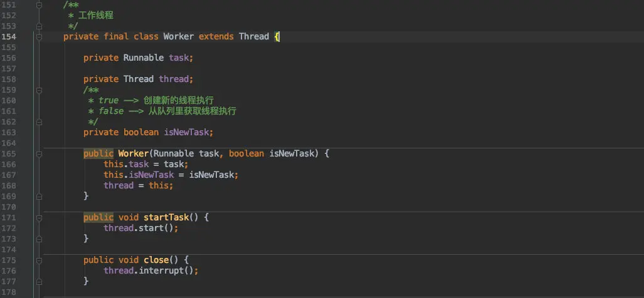Click the fold end marker at line 153
This screenshot has height=298, width=644.
click(x=39, y=26)
